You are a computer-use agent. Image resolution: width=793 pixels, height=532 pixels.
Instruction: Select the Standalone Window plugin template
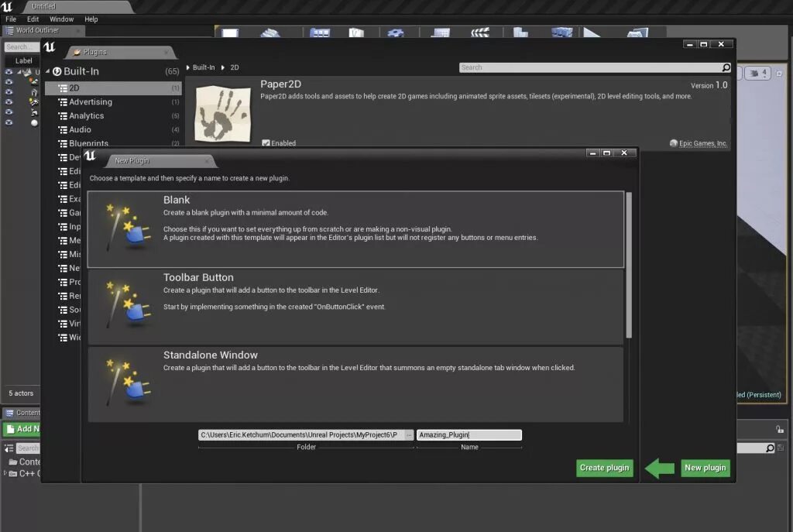tap(355, 384)
